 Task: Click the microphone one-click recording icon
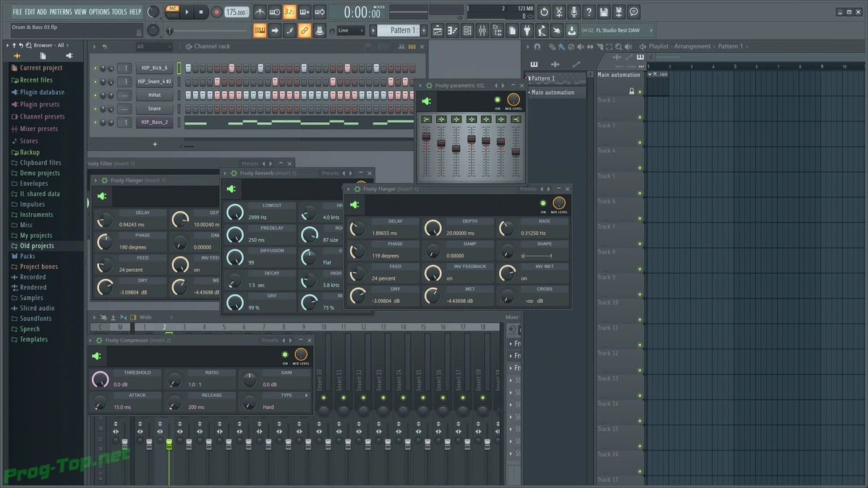click(x=574, y=12)
